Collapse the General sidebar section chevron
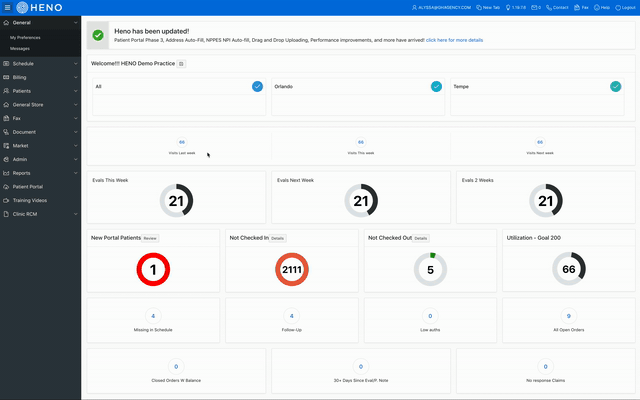Image resolution: width=640 pixels, height=400 pixels. (76, 23)
